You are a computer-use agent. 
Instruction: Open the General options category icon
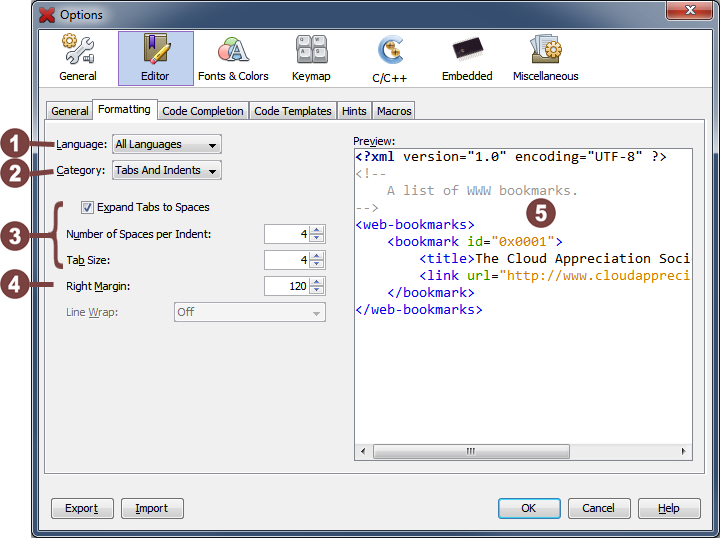[77, 58]
